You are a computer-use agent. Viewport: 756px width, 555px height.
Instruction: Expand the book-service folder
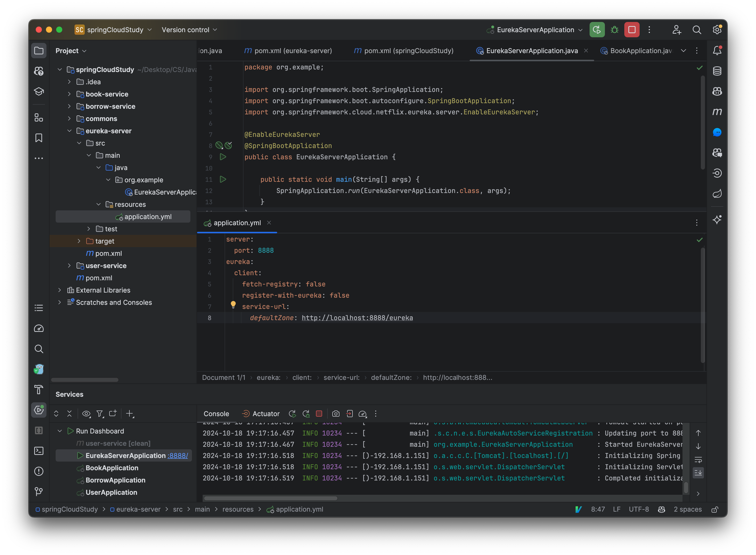click(x=69, y=94)
